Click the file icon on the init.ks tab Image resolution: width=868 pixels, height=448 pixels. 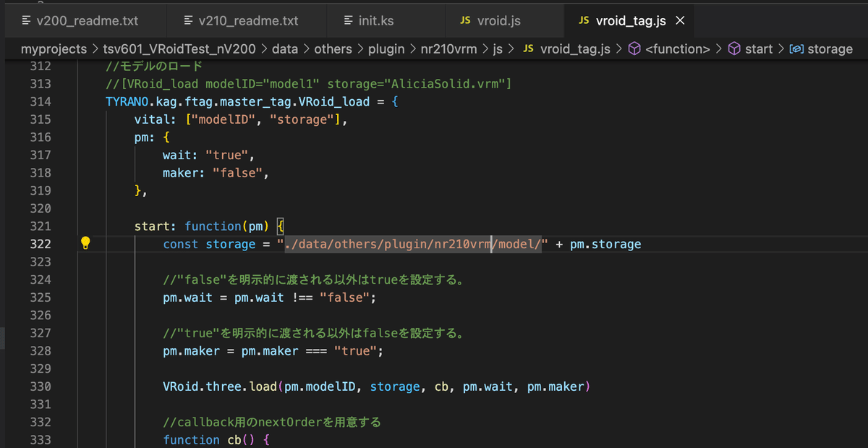coord(349,21)
